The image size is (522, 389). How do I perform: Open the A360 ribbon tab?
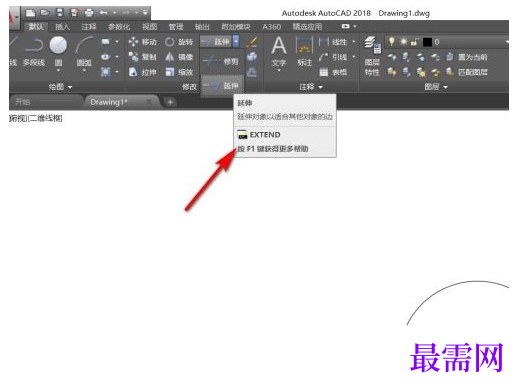pyautogui.click(x=271, y=27)
